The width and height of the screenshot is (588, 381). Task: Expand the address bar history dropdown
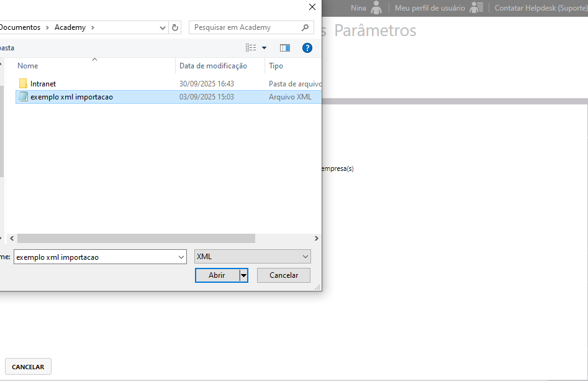tap(163, 27)
